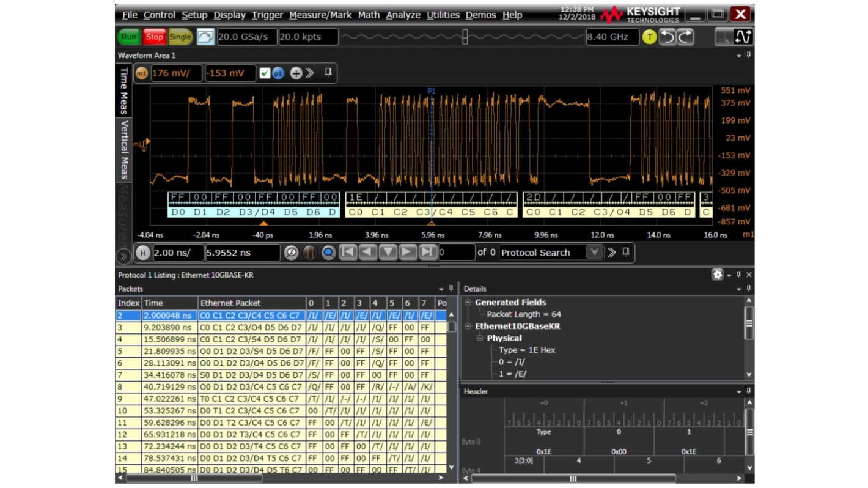Open the Header pane dropdown arrow

pyautogui.click(x=739, y=391)
